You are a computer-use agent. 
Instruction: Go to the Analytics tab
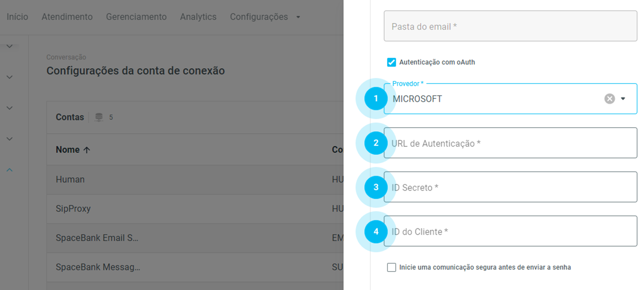198,17
